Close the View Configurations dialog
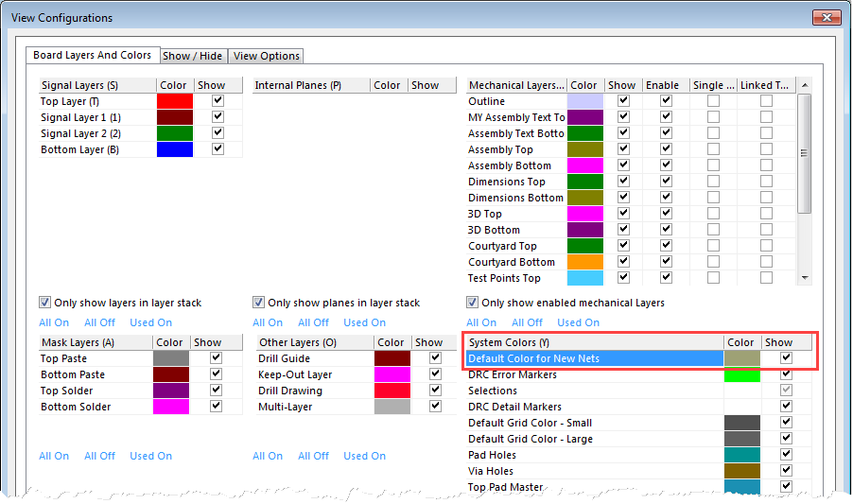The image size is (853, 504). click(827, 17)
